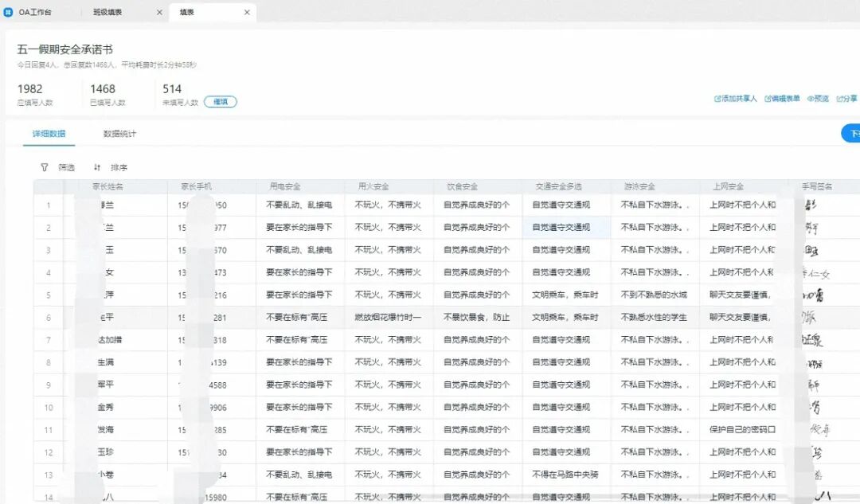Click the 分享 share icon at top right
Viewport: 860px width, 504px height.
pyautogui.click(x=838, y=97)
